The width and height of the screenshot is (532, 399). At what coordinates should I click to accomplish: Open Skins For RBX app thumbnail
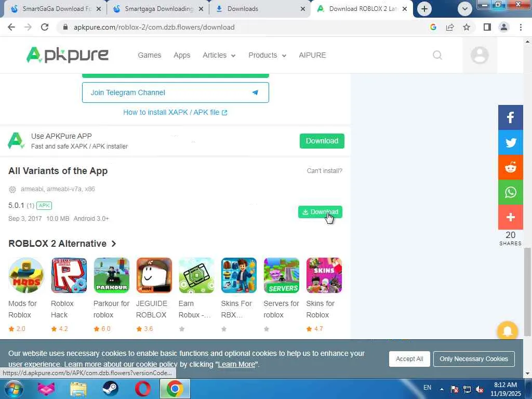[239, 275]
